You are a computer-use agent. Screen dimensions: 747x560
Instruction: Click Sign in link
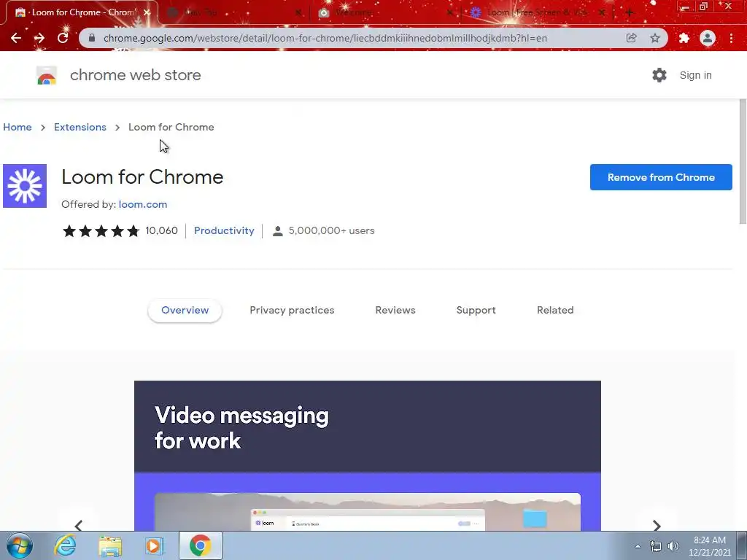(695, 75)
